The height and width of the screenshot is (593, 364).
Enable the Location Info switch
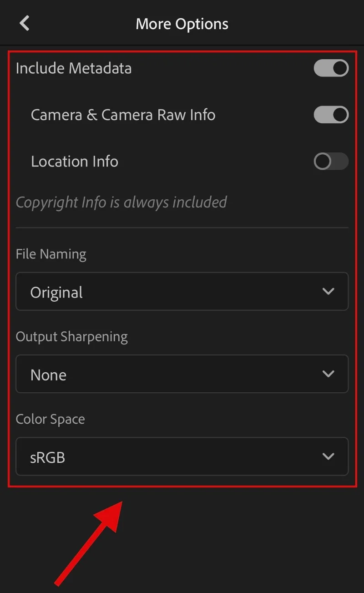[331, 162]
